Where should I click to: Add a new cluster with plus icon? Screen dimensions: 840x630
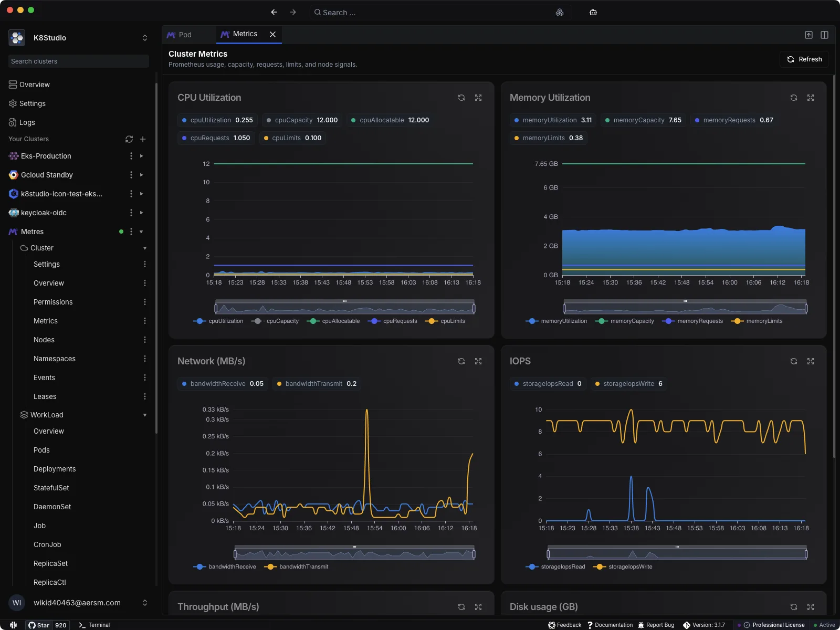(x=143, y=139)
